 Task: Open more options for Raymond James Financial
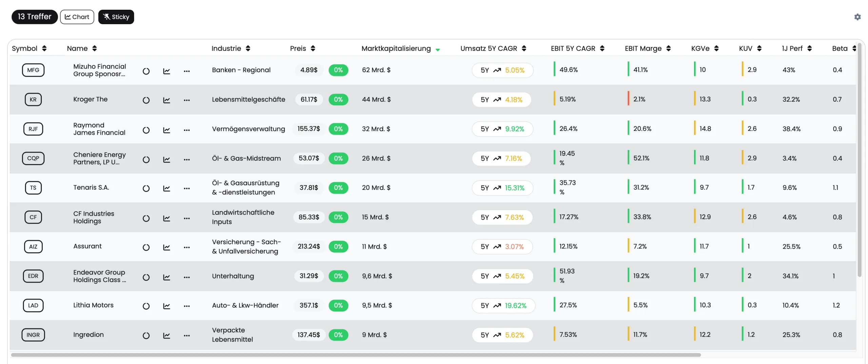[x=186, y=130]
